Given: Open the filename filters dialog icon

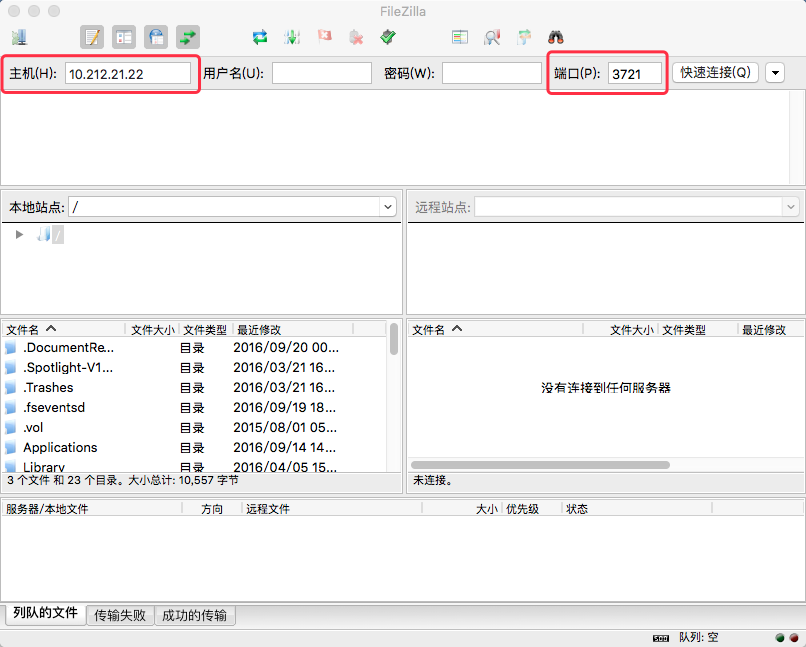Looking at the screenshot, I should (460, 37).
